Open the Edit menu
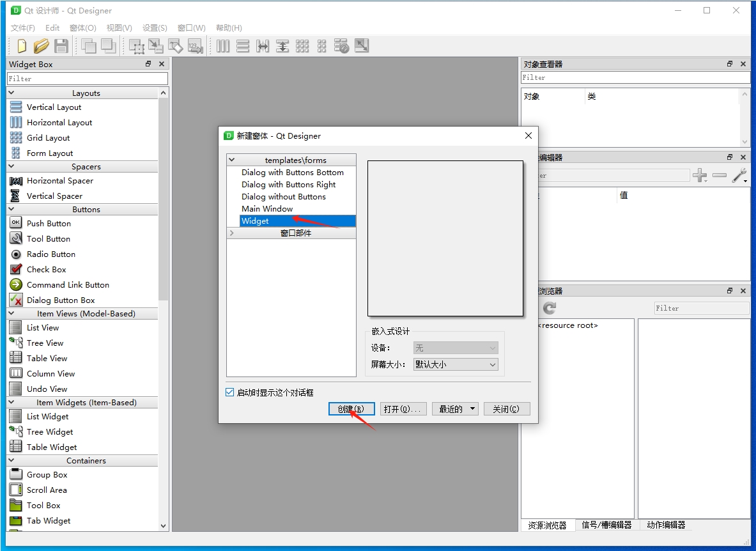 52,27
